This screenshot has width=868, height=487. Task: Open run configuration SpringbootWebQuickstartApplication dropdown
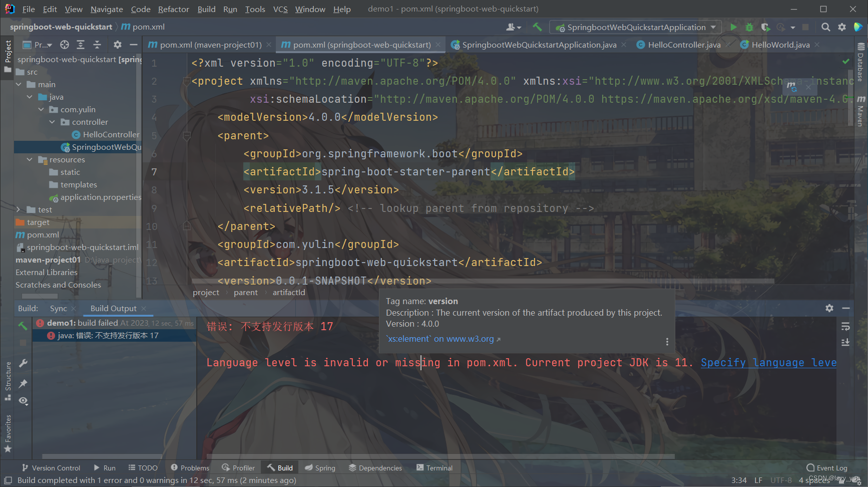point(636,27)
